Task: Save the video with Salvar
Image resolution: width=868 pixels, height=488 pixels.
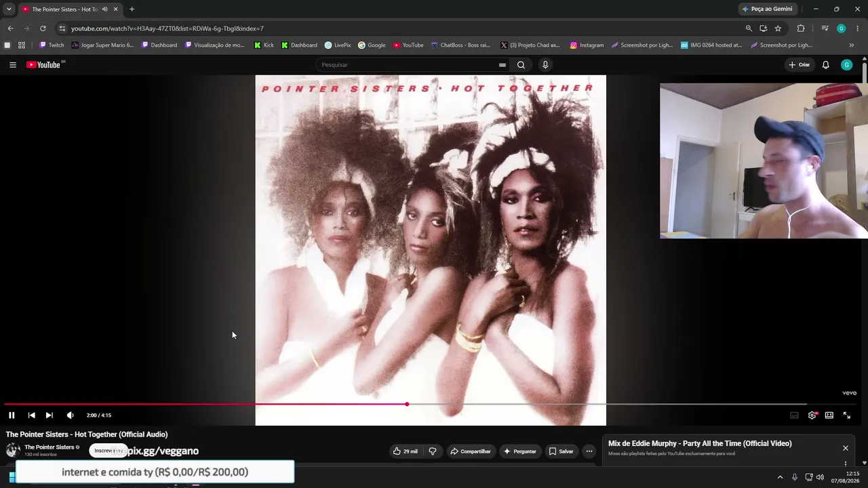Action: [561, 451]
